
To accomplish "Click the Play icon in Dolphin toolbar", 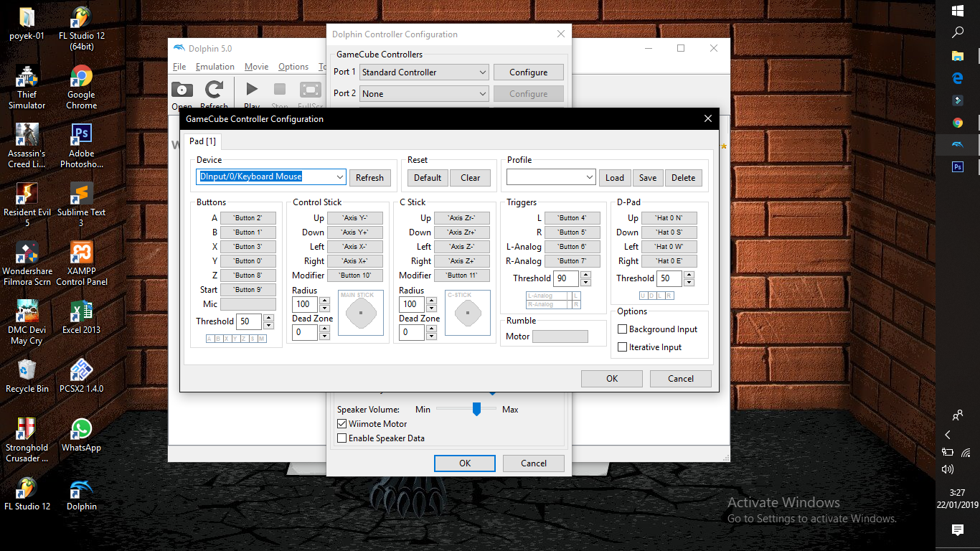I will tap(252, 90).
